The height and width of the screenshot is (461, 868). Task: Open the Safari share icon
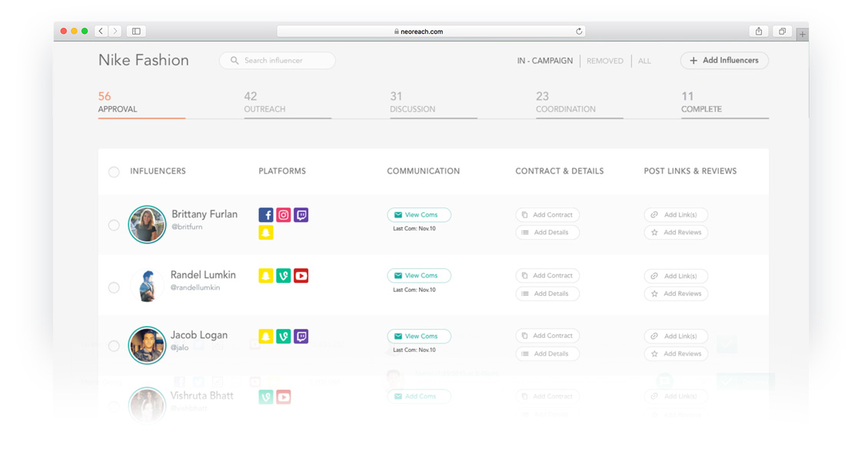click(759, 32)
